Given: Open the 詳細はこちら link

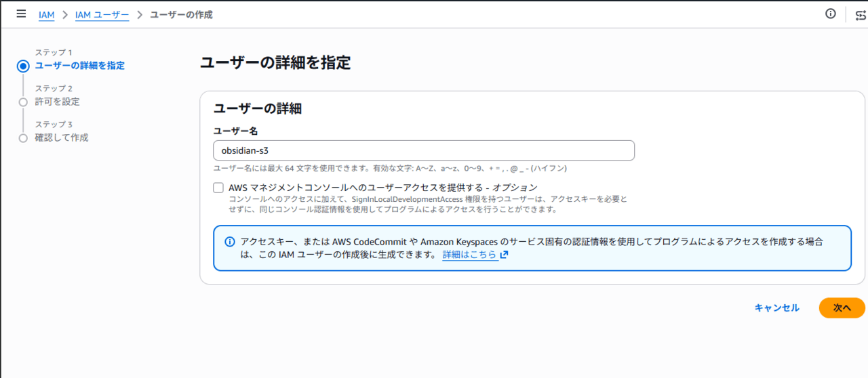Looking at the screenshot, I should [x=469, y=255].
